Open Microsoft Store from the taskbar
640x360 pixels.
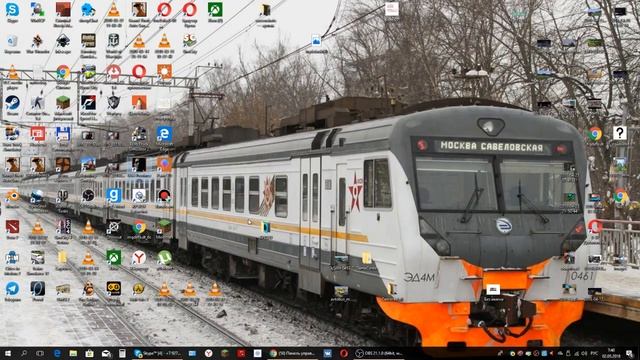pyautogui.click(x=89, y=353)
